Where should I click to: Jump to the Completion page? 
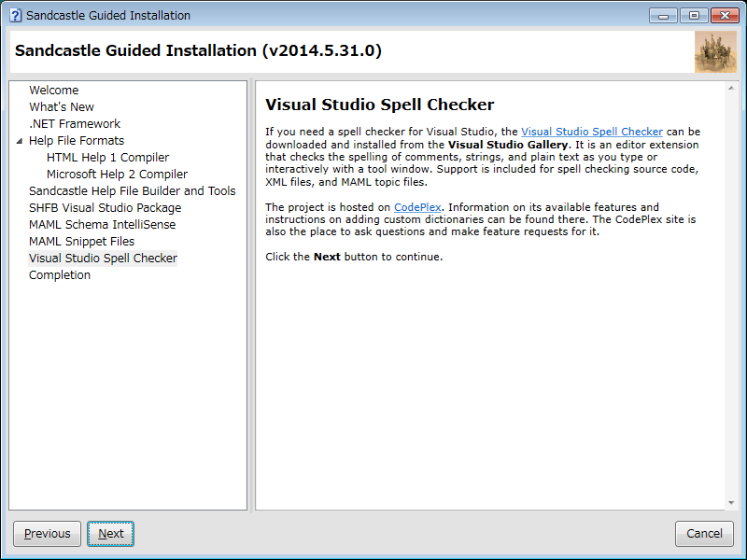pos(60,274)
